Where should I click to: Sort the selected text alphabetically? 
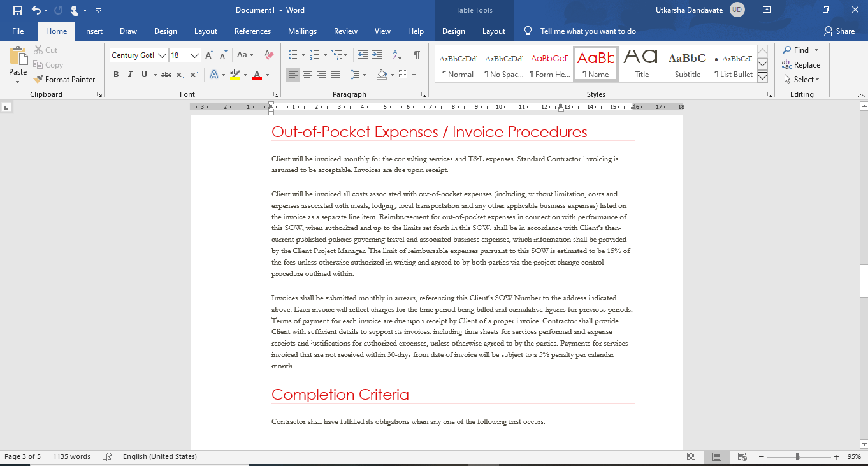[x=396, y=55]
